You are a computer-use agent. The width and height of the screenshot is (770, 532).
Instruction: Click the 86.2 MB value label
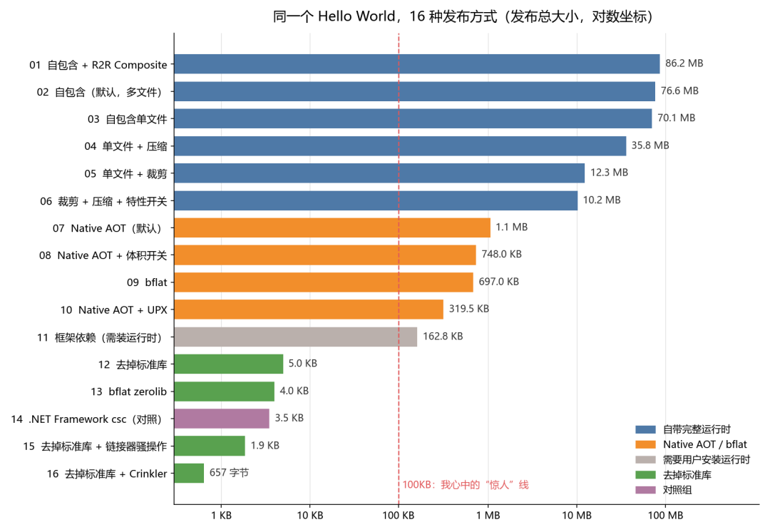pos(684,63)
